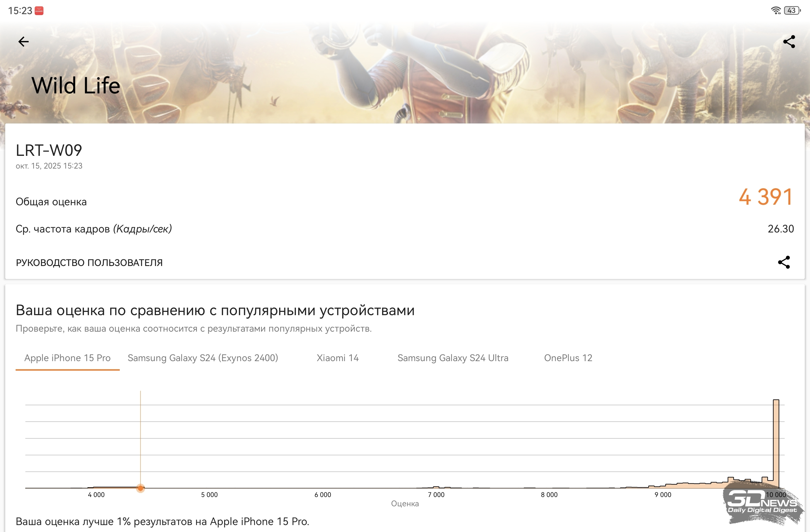This screenshot has width=810, height=532.
Task: Click the 3DNews watermark logo
Action: (762, 503)
